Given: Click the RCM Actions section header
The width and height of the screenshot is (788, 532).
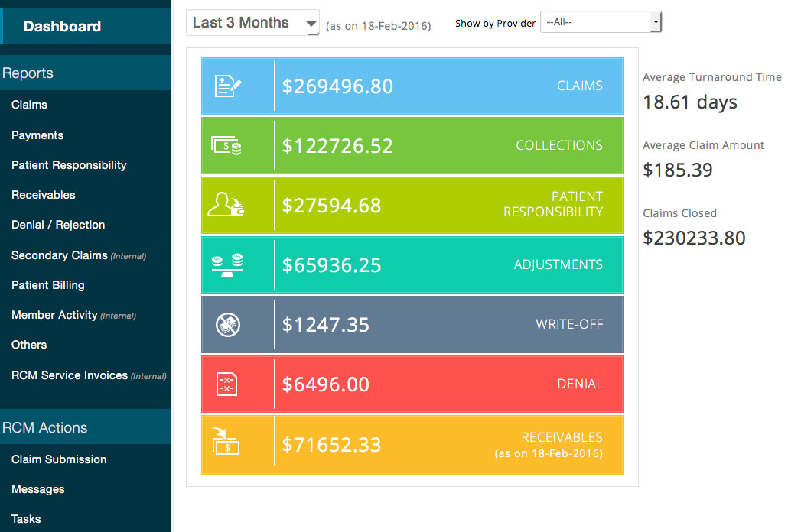Looking at the screenshot, I should pos(44,428).
